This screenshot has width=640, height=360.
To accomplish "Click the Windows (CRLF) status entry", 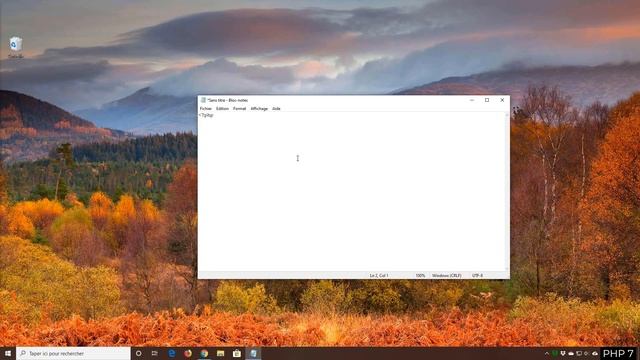I will [447, 276].
